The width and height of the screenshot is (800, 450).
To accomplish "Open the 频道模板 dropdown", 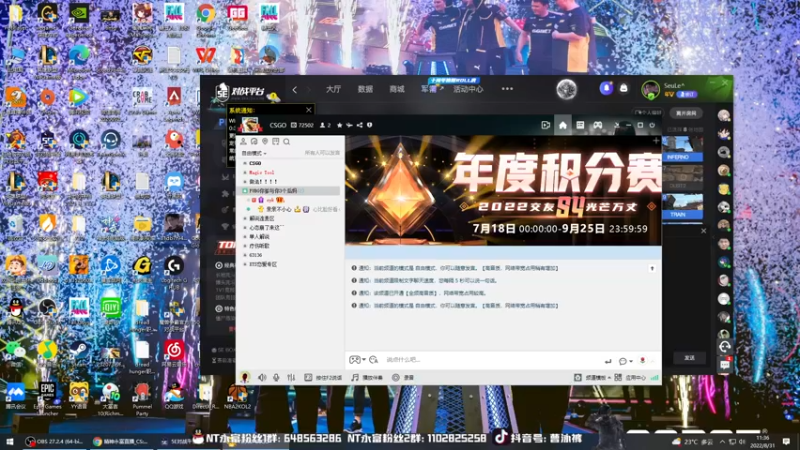I will click(592, 378).
